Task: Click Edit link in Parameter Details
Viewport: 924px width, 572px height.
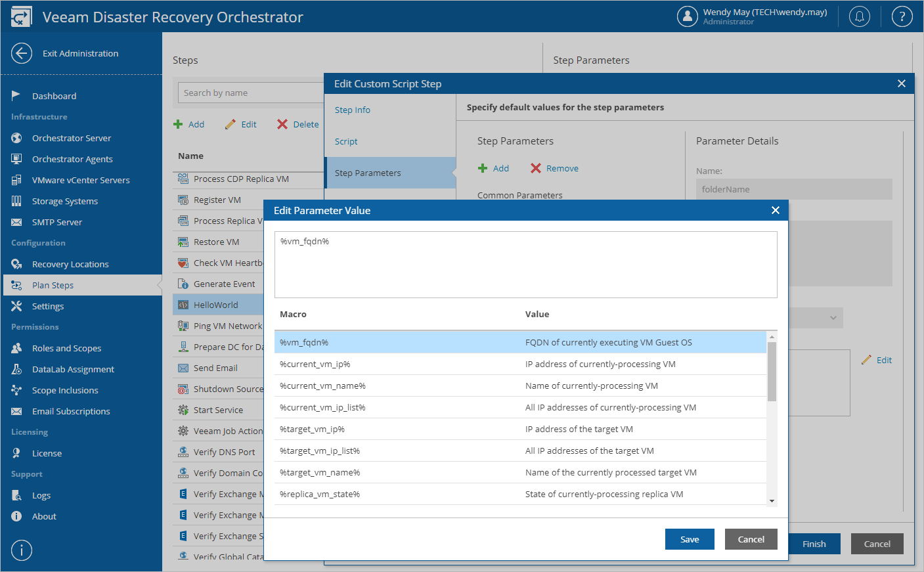Action: [877, 360]
